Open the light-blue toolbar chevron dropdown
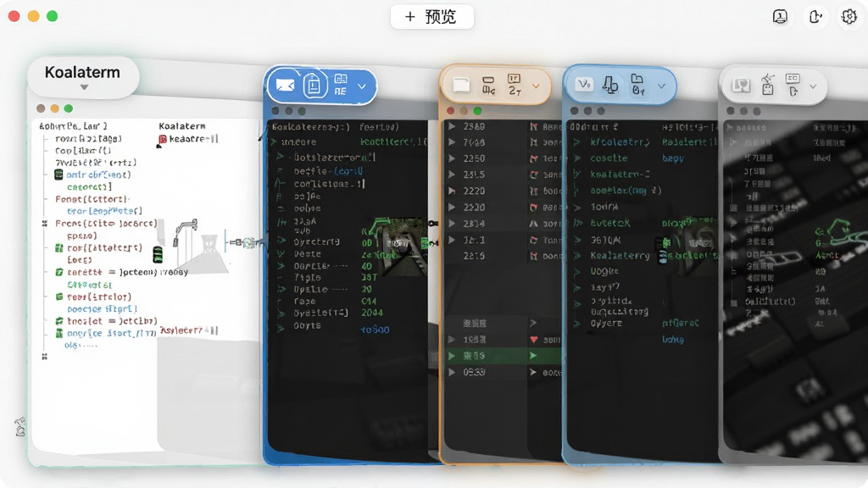 click(x=661, y=86)
